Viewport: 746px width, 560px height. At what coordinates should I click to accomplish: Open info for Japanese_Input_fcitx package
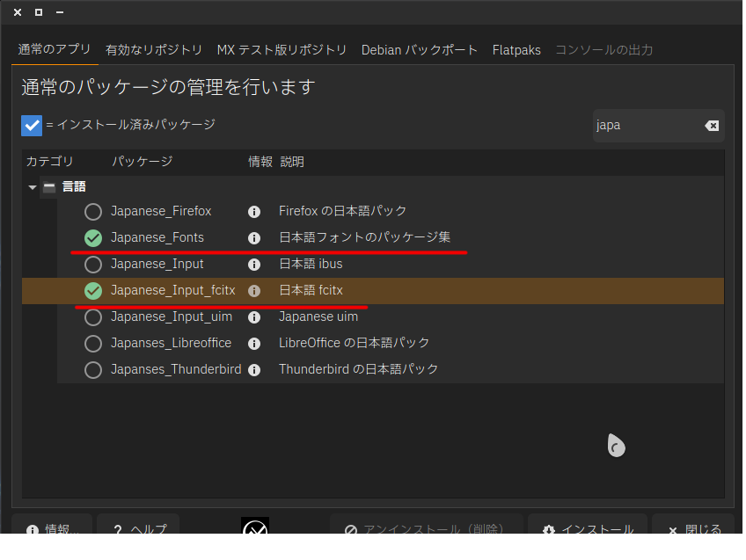tap(254, 291)
